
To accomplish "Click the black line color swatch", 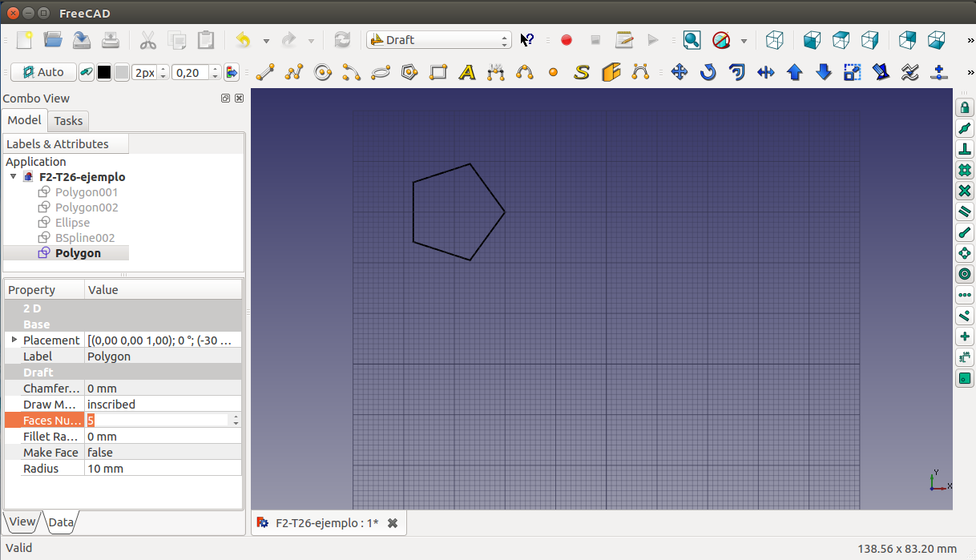I will 104,73.
